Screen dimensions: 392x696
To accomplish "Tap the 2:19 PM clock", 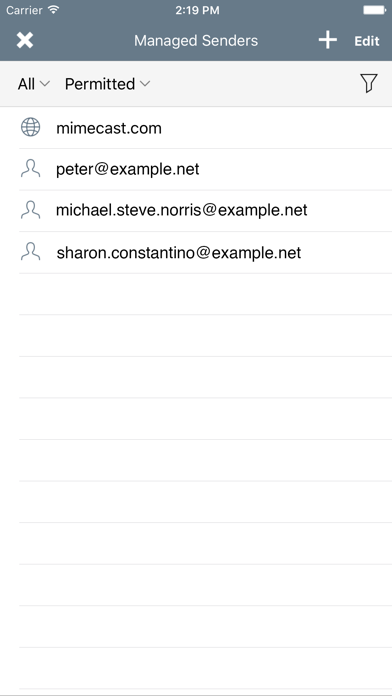I will tap(197, 10).
